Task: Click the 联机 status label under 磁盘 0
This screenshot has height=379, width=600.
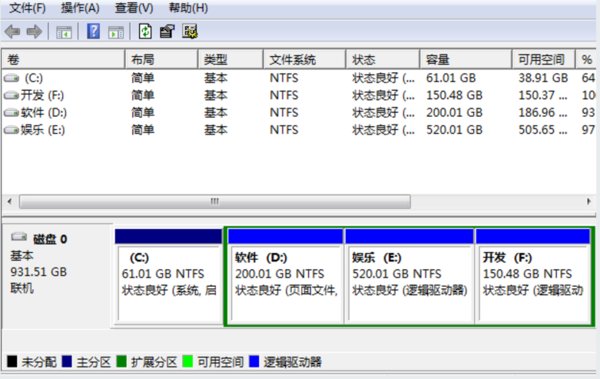Action: [22, 288]
